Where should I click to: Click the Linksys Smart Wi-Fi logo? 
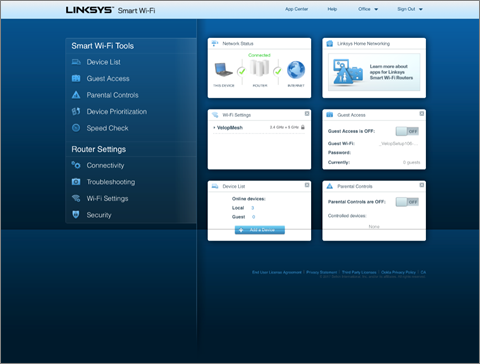110,10
